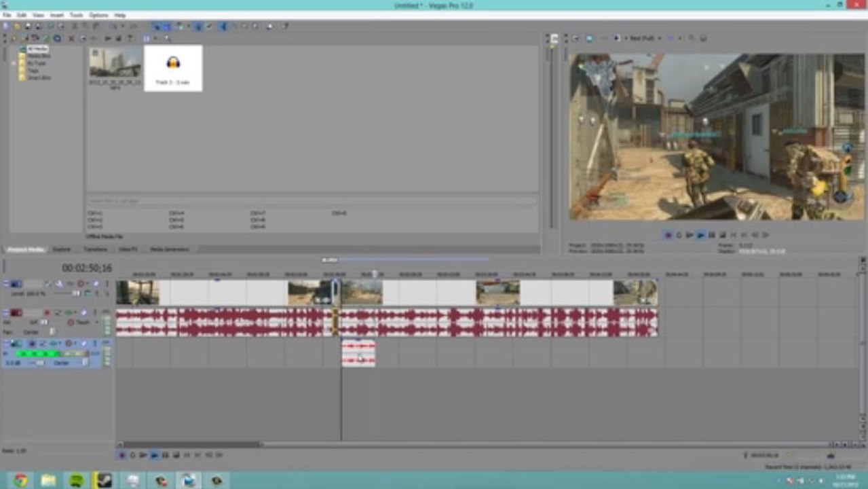Click Copy Snapshot to clipboard icon in preview

(x=692, y=38)
